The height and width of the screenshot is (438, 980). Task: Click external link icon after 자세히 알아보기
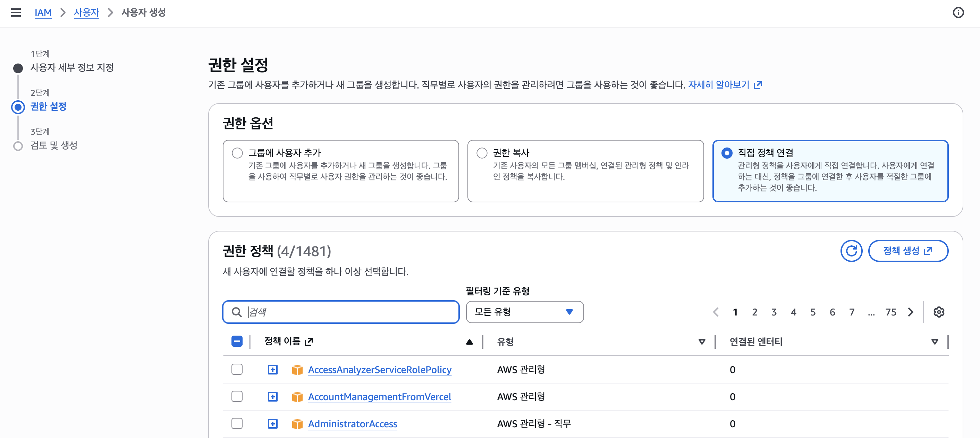758,85
